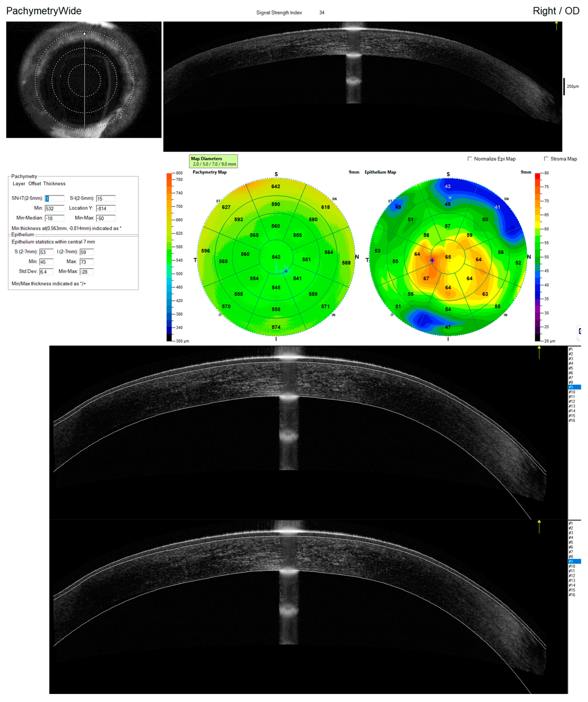Click the Pachymetry Map color scale bar

point(169,257)
